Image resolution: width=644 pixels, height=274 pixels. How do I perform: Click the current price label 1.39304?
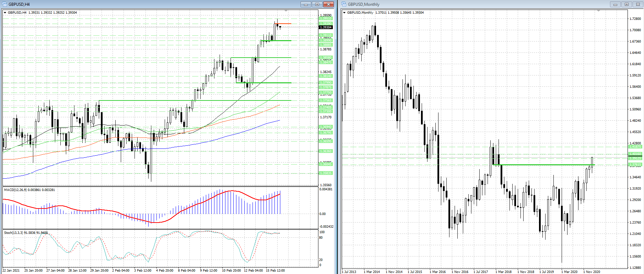tap(326, 27)
